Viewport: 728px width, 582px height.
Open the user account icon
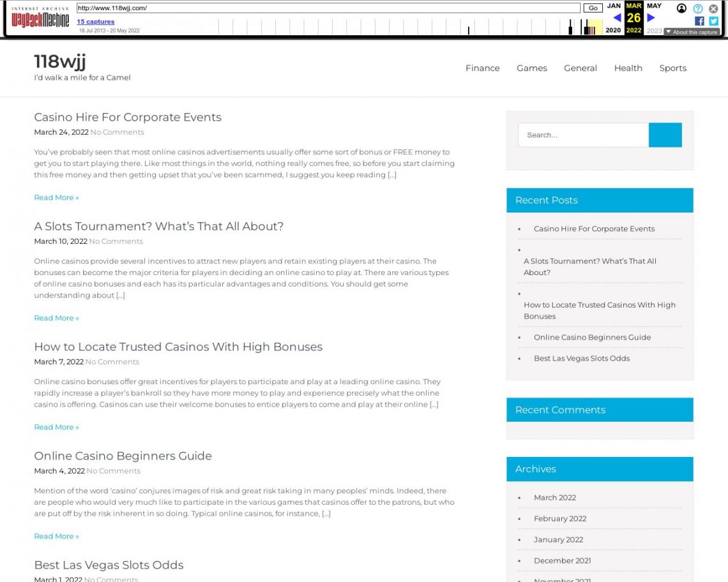pyautogui.click(x=681, y=8)
